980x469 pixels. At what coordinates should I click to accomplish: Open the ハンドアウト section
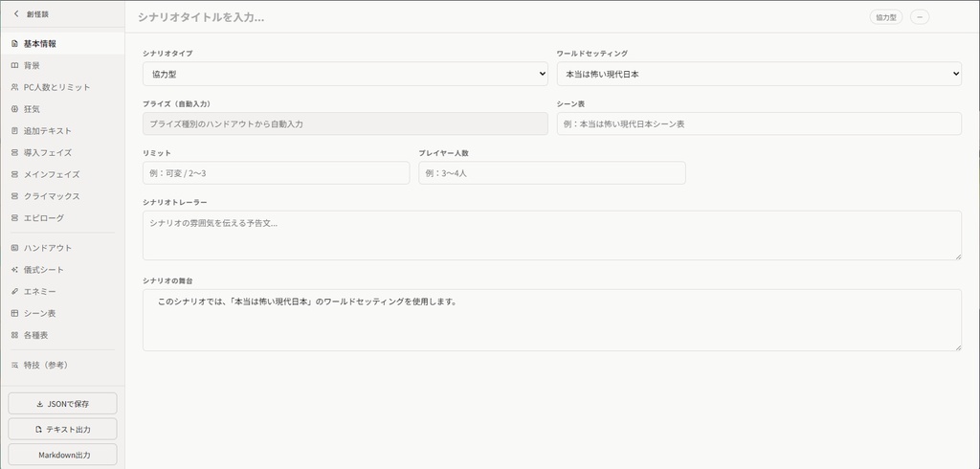(x=62, y=248)
